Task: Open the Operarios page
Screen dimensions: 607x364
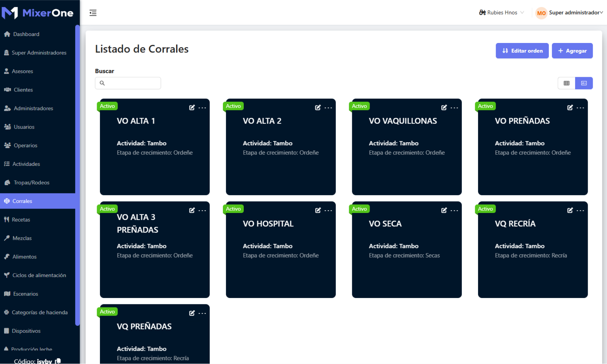Action: tap(38, 146)
